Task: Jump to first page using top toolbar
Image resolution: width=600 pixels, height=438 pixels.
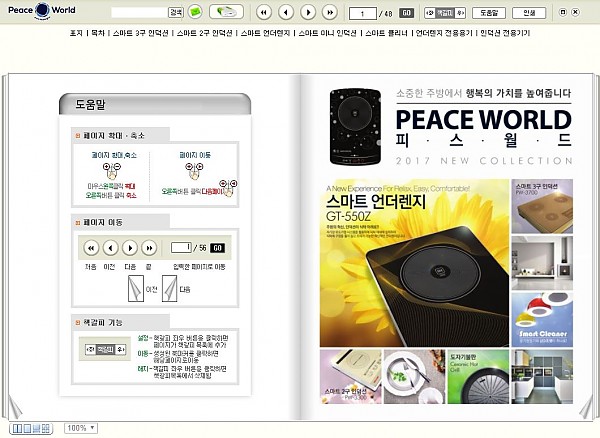Action: (264, 12)
